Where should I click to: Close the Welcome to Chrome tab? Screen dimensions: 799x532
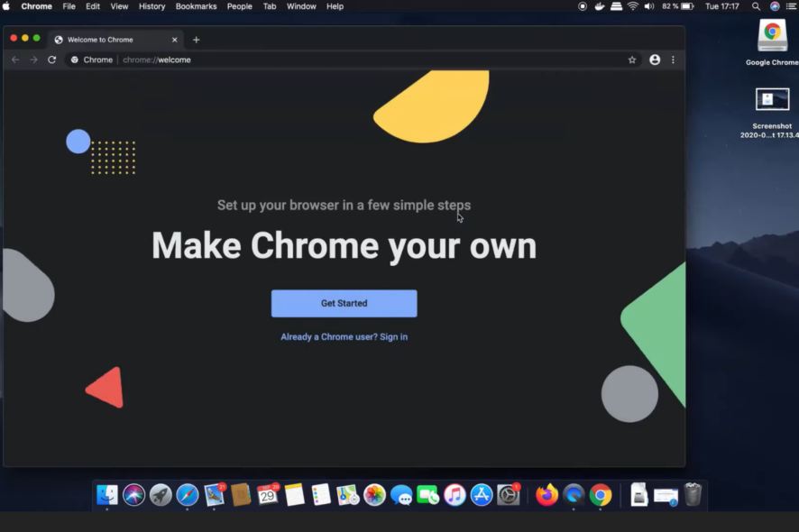click(x=174, y=40)
